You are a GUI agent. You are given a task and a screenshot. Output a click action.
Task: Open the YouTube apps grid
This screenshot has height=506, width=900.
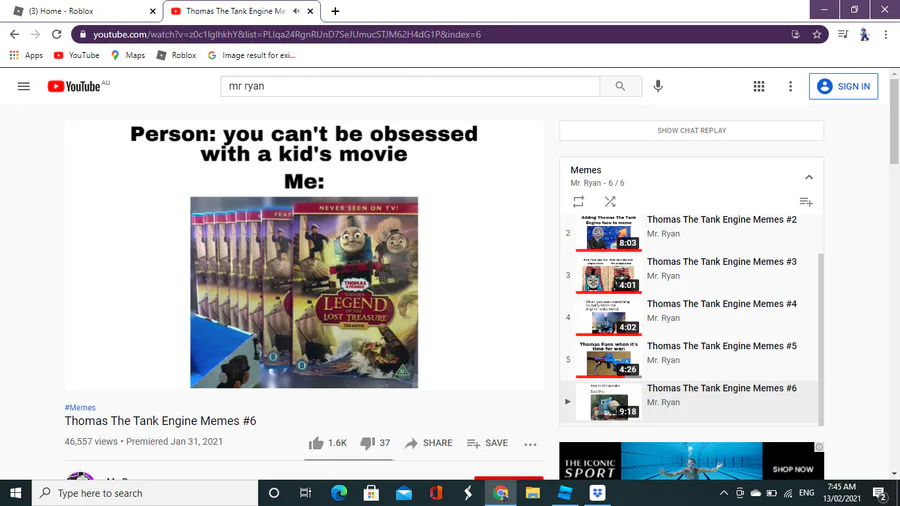tap(759, 86)
